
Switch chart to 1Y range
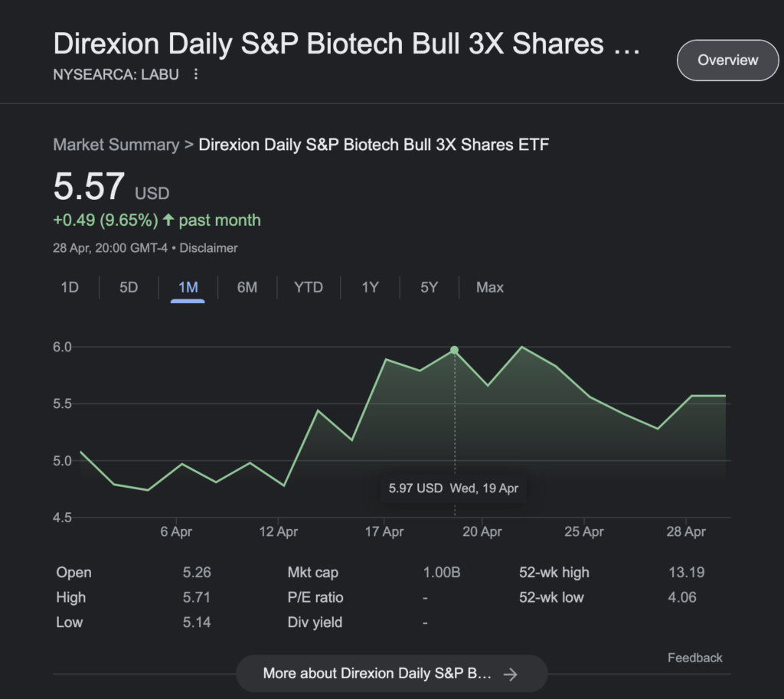[370, 288]
